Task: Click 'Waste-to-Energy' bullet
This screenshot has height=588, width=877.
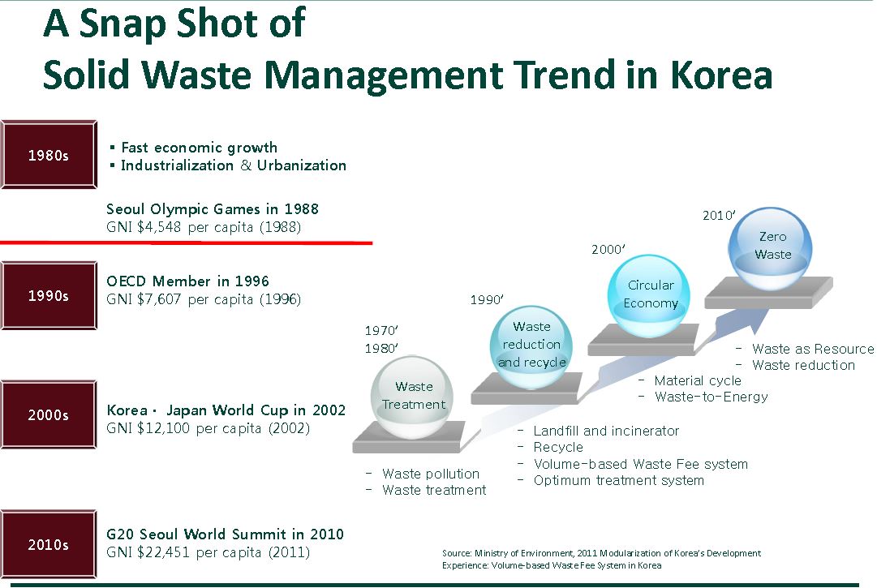Action: (711, 397)
